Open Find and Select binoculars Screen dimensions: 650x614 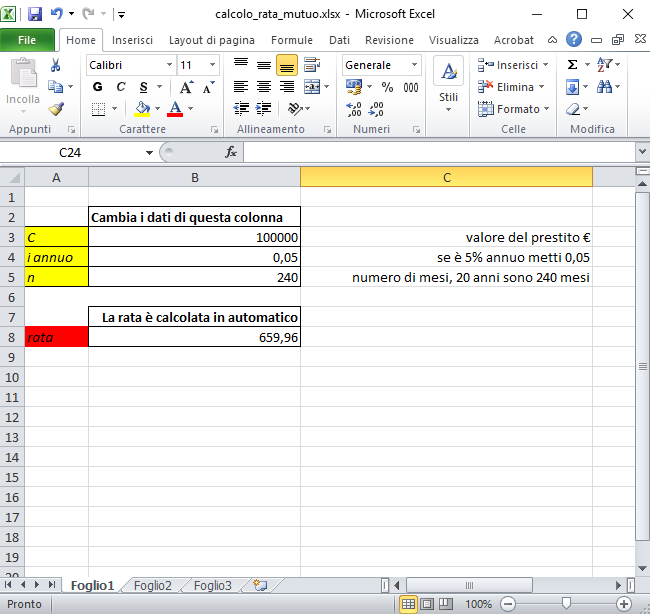point(604,87)
